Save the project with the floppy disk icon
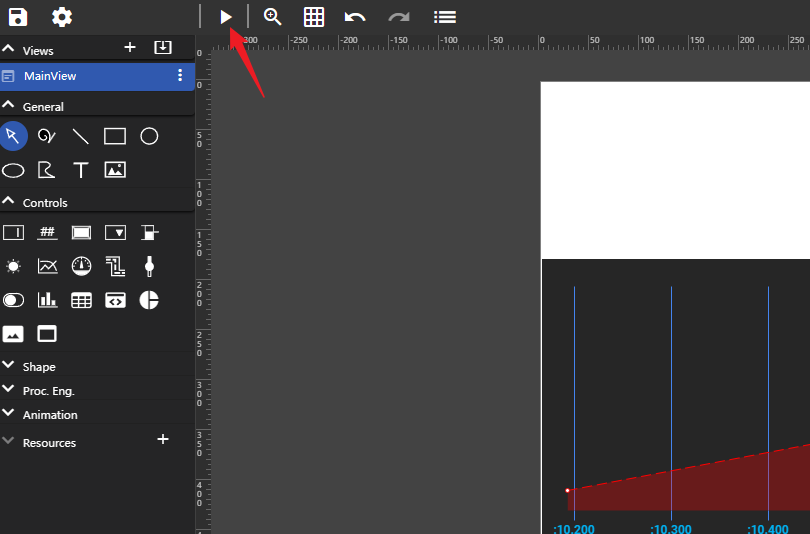 coord(18,17)
